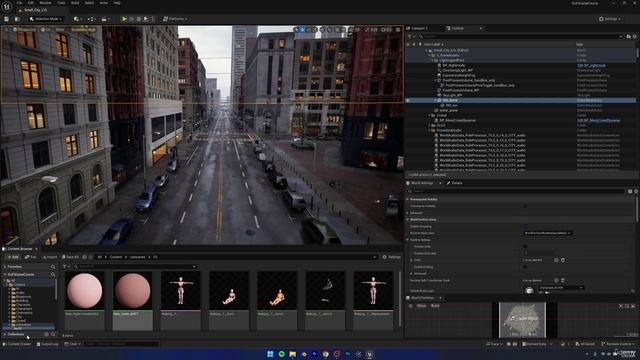Click the Add button in Content Browser
This screenshot has width=640, height=360.
click(x=13, y=257)
